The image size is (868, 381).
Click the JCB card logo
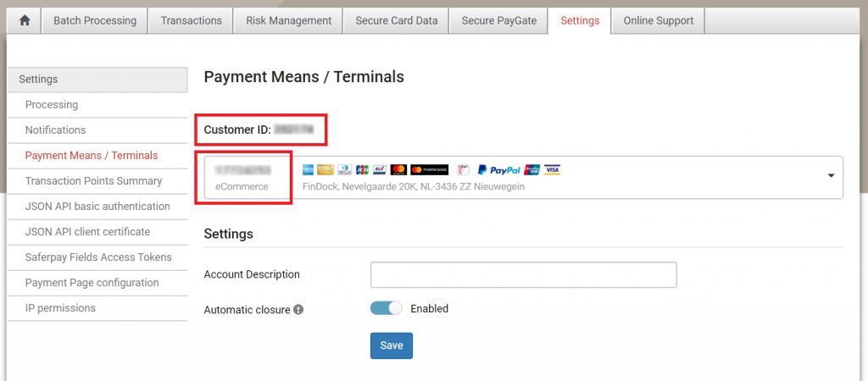click(363, 170)
